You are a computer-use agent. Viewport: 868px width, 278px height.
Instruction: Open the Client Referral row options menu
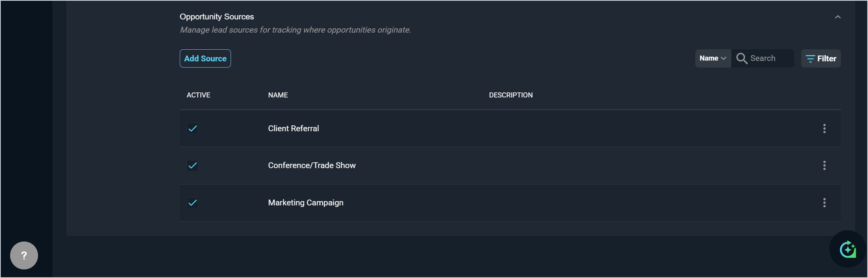pyautogui.click(x=824, y=129)
